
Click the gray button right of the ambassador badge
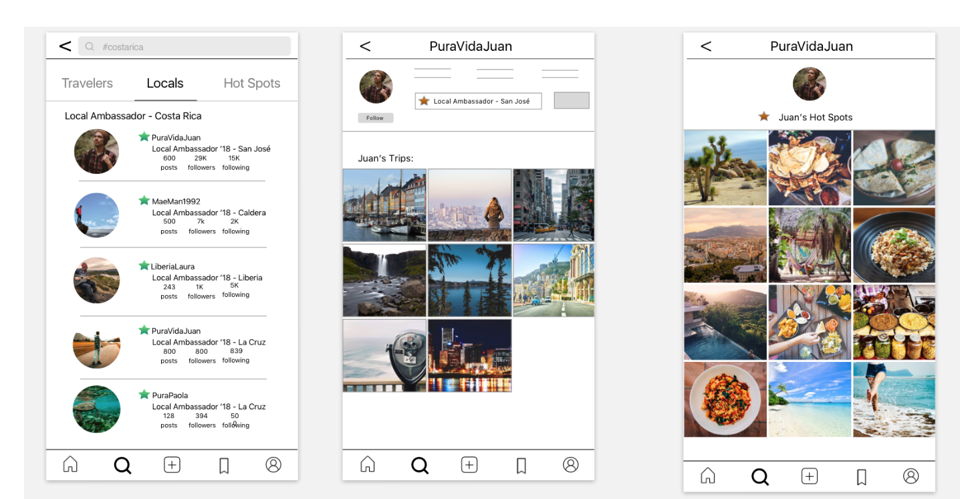572,100
